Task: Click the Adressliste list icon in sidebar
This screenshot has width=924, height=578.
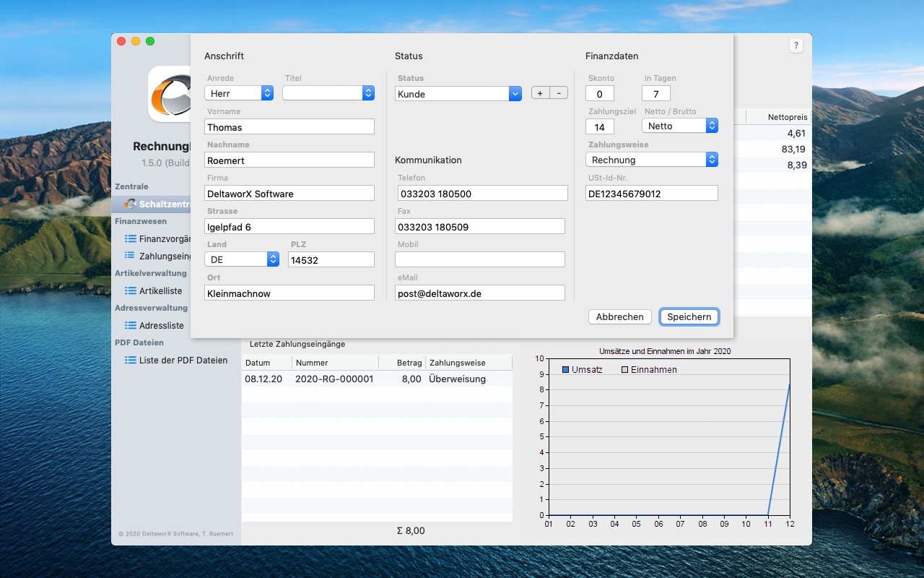Action: point(131,325)
